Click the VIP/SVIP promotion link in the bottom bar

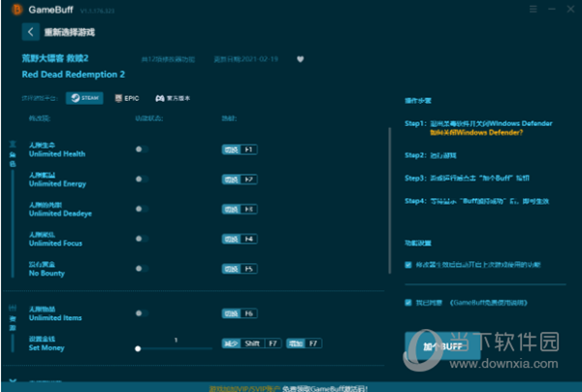click(244, 388)
